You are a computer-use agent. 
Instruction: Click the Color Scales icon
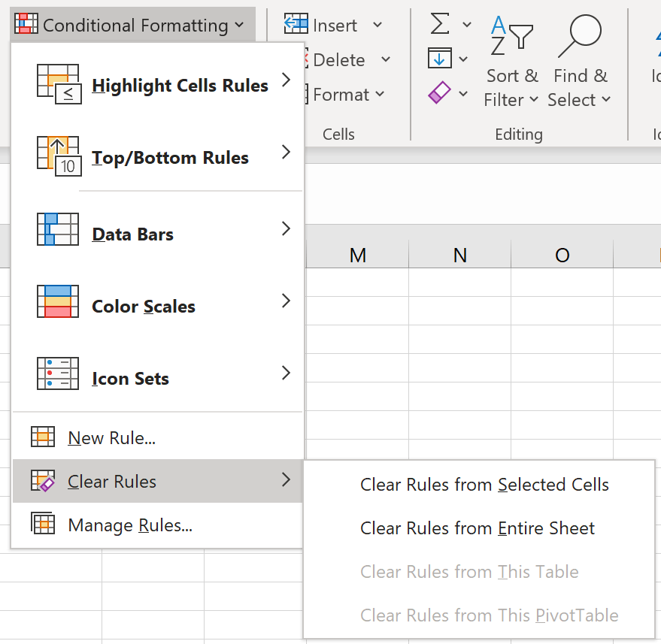[58, 301]
